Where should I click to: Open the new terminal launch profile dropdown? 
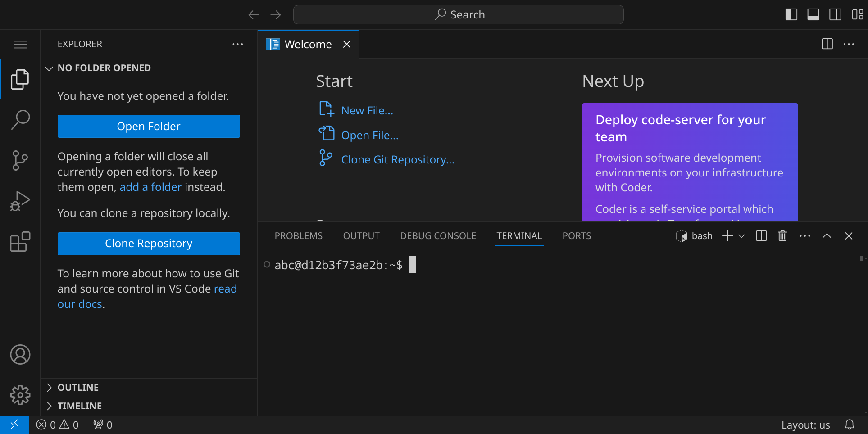741,236
